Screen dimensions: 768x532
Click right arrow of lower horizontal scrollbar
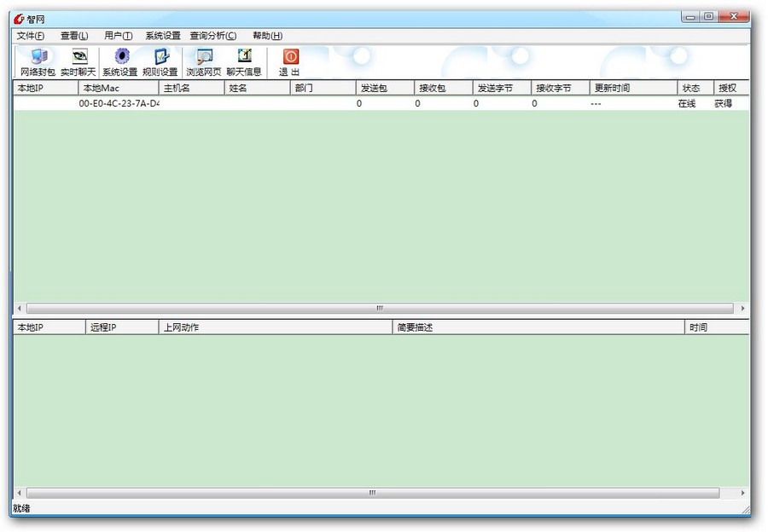743,493
